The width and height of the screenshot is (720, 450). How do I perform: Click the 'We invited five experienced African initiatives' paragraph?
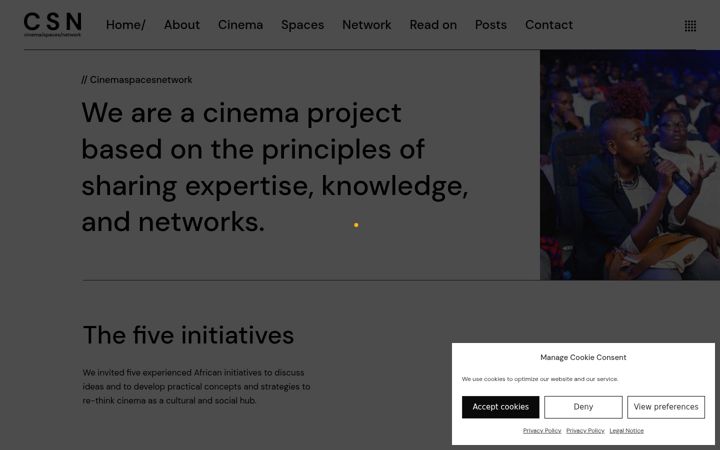coord(197,387)
